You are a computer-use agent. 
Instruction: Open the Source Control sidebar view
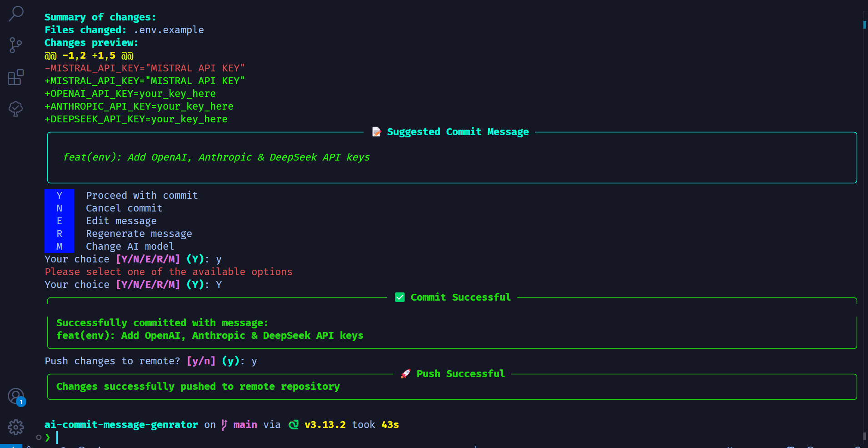(16, 45)
